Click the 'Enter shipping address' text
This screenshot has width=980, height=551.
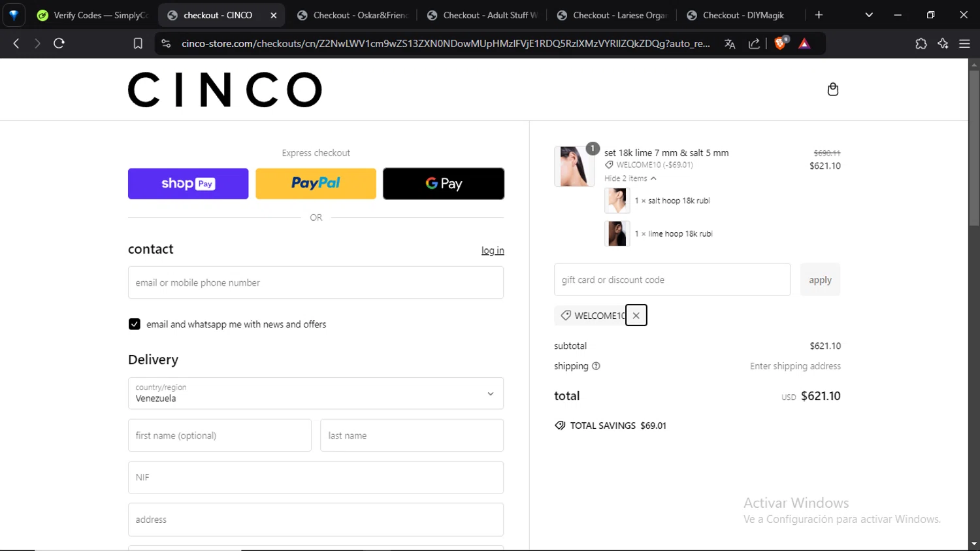[795, 366]
